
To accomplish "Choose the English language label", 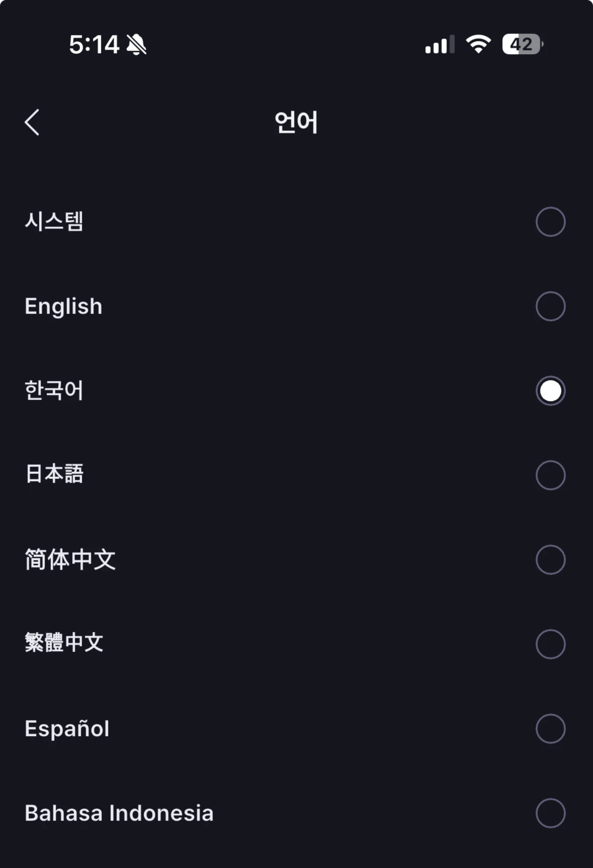I will [x=63, y=306].
